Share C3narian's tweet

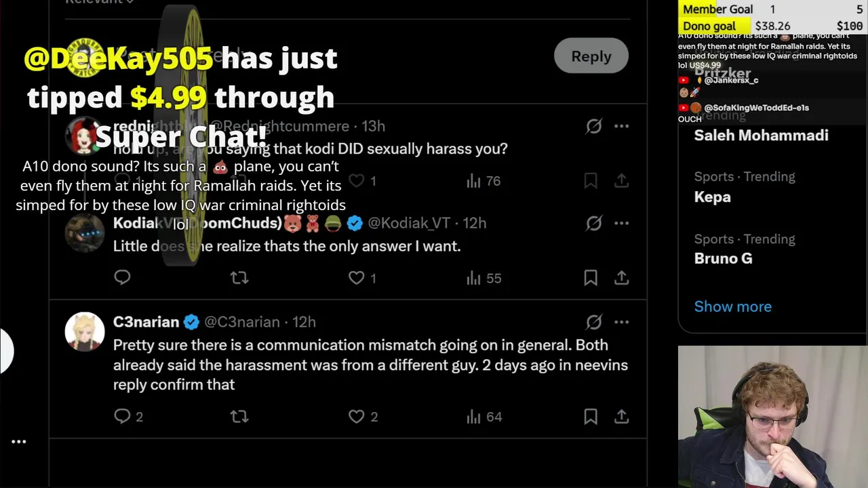pos(621,416)
